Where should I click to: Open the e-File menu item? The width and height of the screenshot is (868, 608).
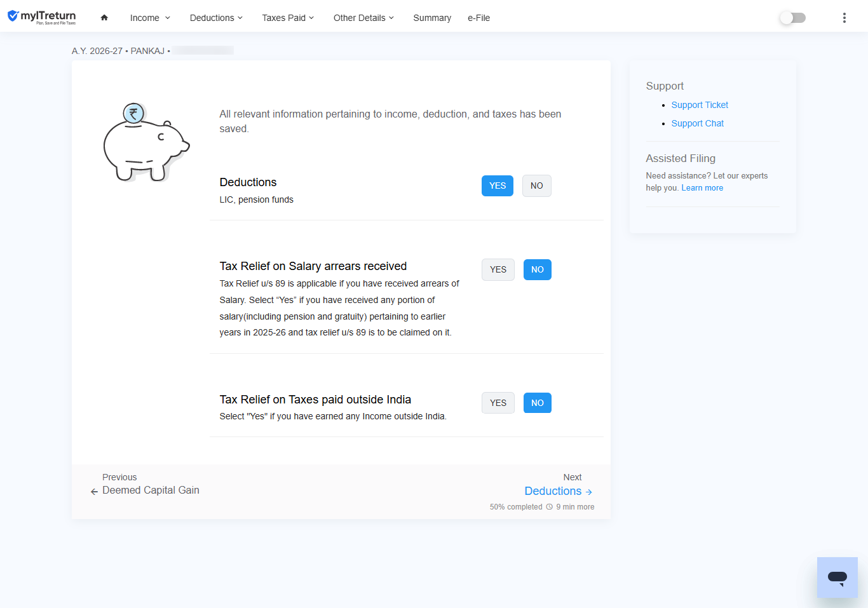(x=479, y=18)
